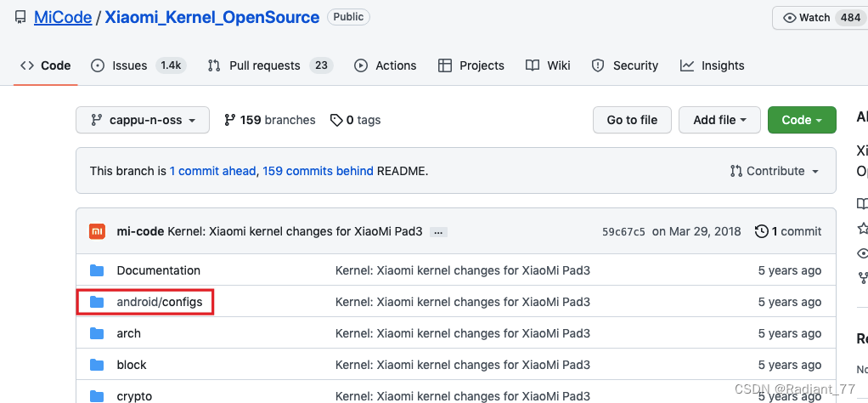Open commit hash 59c67c5
868x403 pixels.
[x=623, y=232]
